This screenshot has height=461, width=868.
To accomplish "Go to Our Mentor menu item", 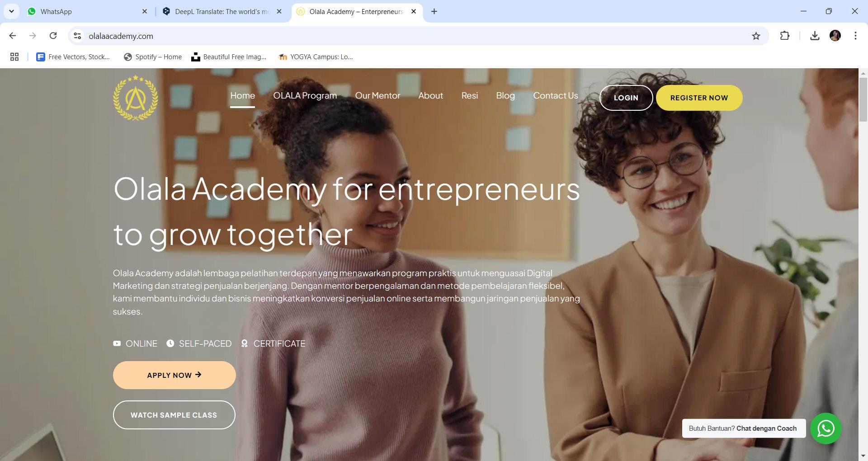I will [x=377, y=96].
